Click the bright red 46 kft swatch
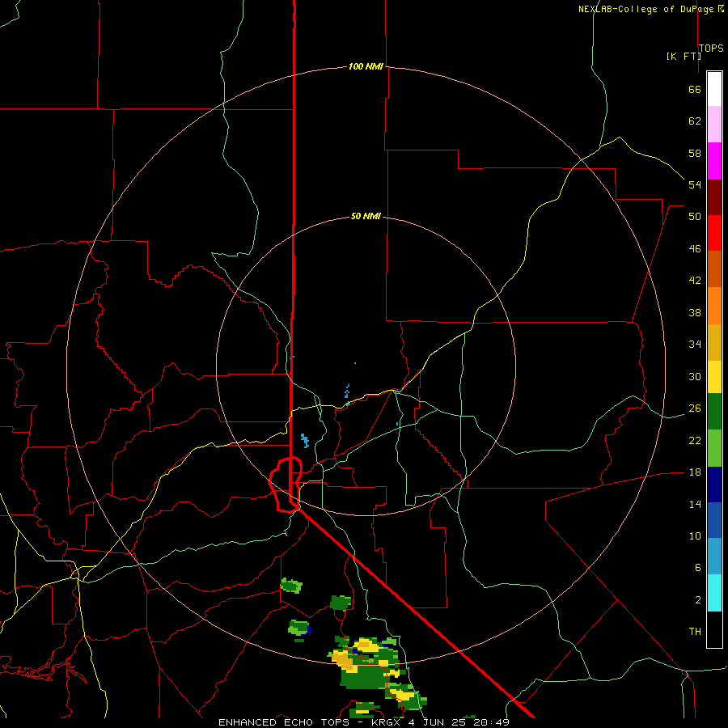 click(x=714, y=233)
